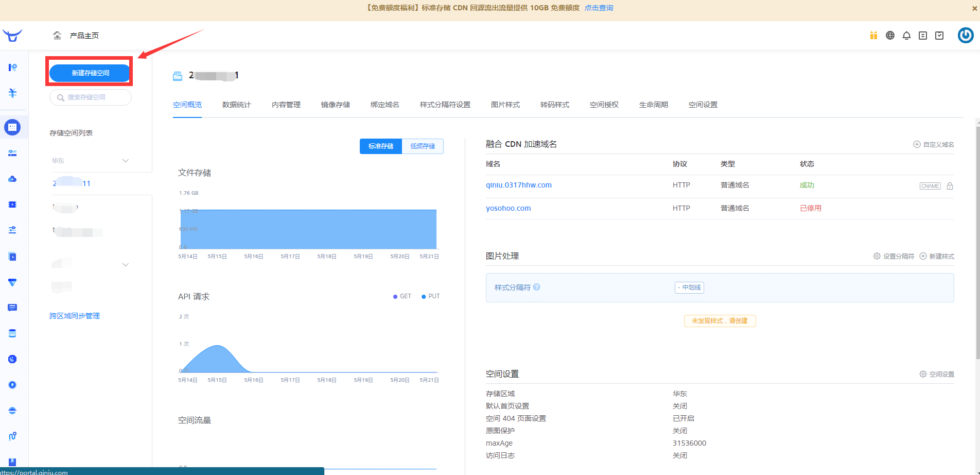Open the video processing icon in left sidebar

pyautogui.click(x=12, y=205)
